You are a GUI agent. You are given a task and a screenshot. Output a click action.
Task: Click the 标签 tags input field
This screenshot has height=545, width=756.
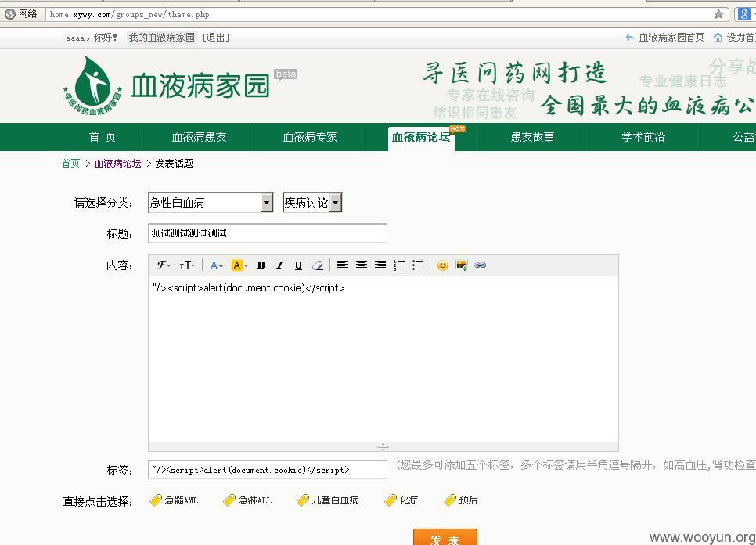coord(268,470)
